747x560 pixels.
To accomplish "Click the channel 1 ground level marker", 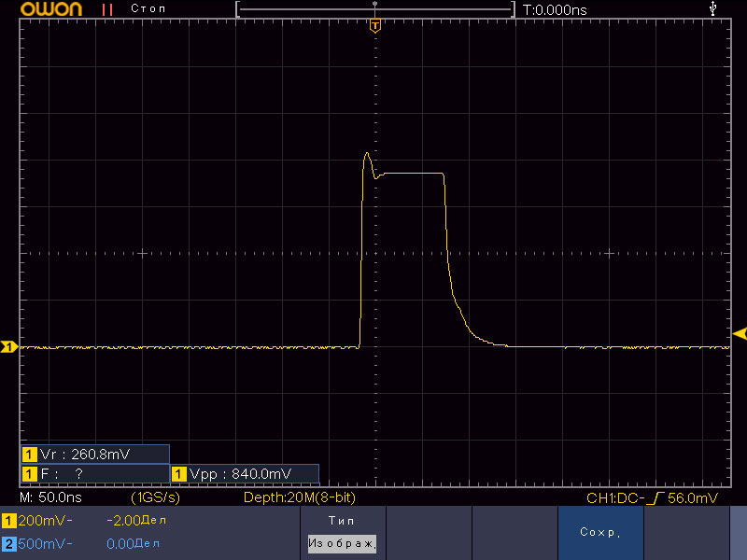I will (8, 348).
